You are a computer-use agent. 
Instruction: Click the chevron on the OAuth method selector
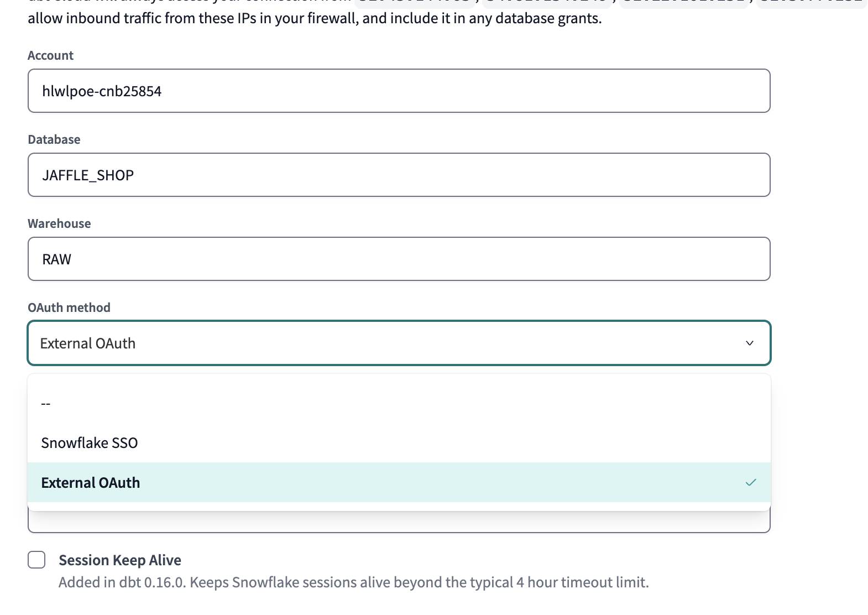[x=749, y=343]
